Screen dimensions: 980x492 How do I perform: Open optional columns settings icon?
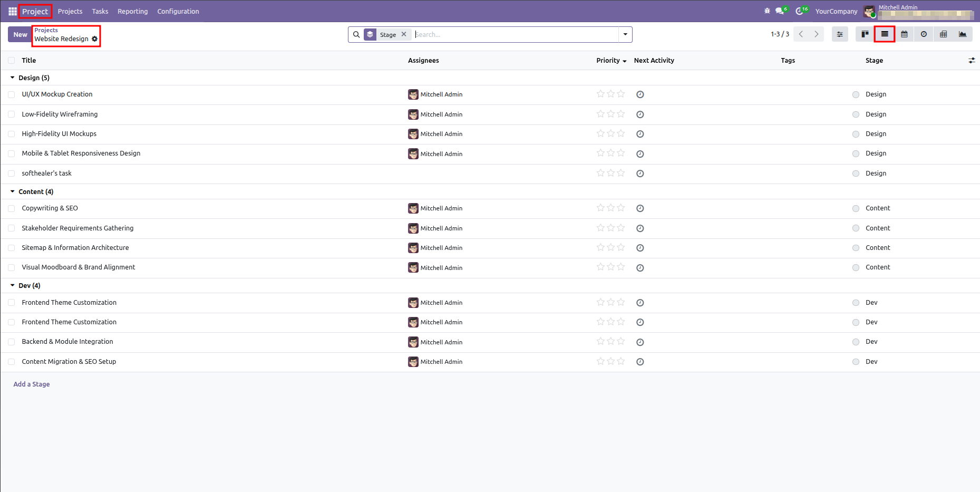tap(972, 61)
